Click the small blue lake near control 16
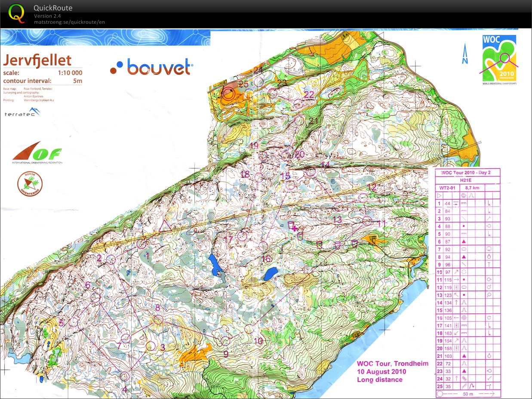532x399 pixels. pos(271,274)
